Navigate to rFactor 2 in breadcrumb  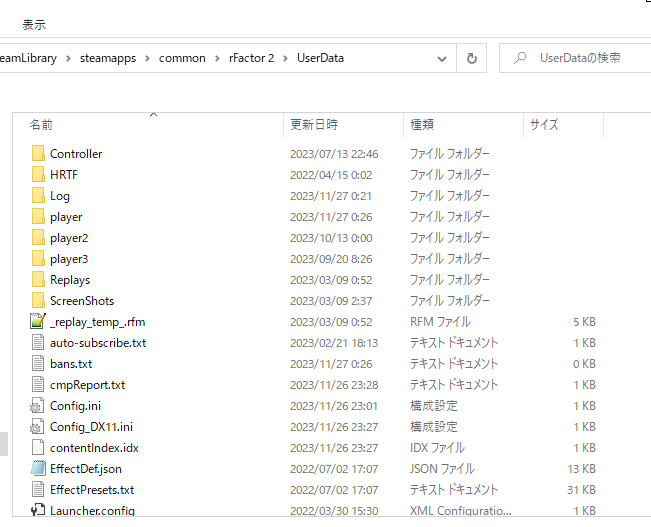coord(252,58)
